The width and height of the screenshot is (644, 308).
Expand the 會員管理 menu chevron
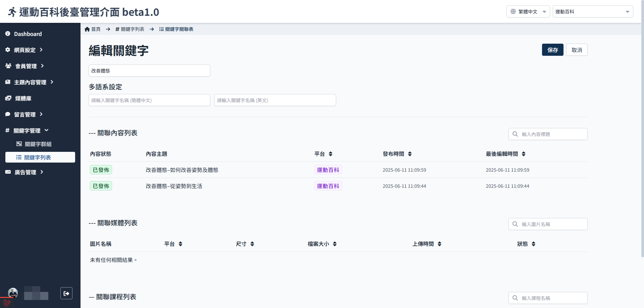(x=42, y=66)
